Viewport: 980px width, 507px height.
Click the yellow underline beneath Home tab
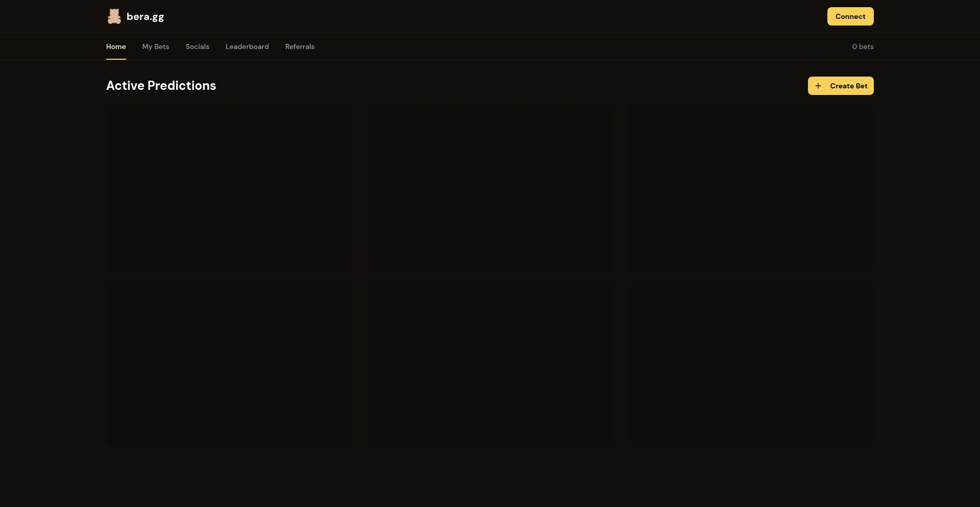116,59
